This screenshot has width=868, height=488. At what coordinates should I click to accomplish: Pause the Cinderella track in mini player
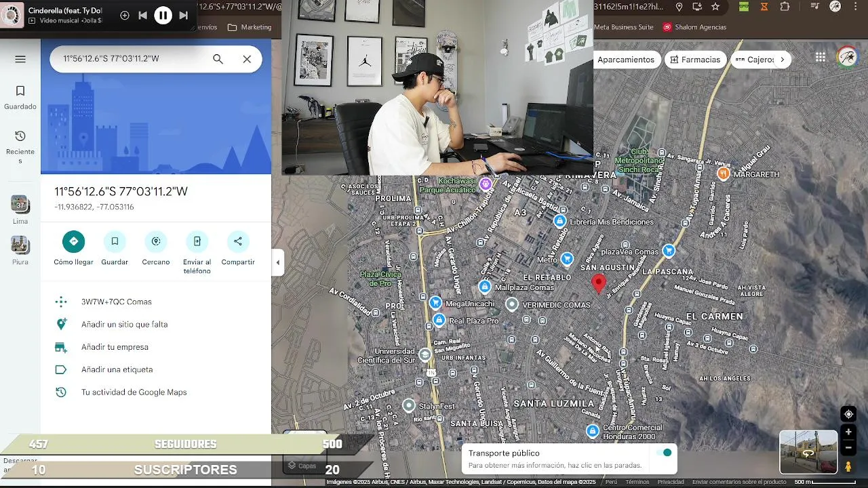163,15
